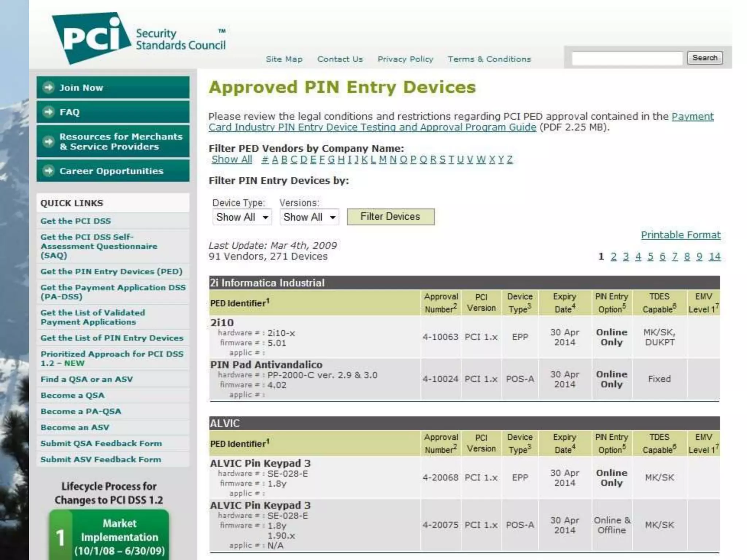Open Find a QSA or an ASV link
Viewport: 747px width, 560px height.
[x=86, y=379]
